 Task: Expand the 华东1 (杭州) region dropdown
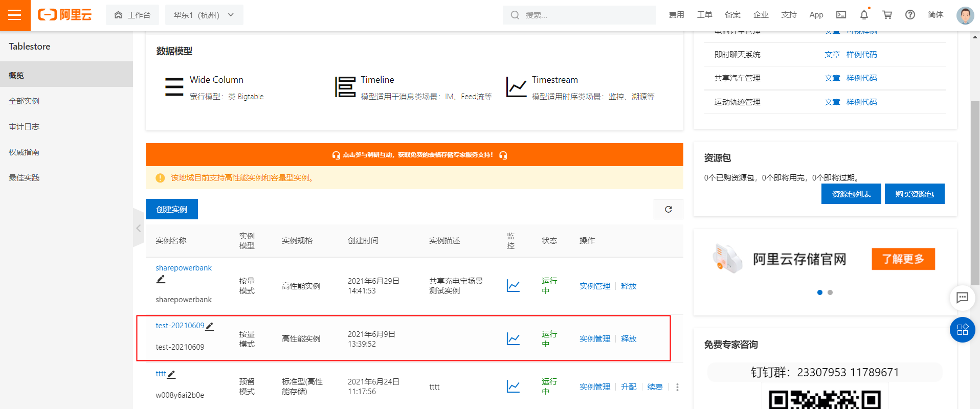[204, 15]
